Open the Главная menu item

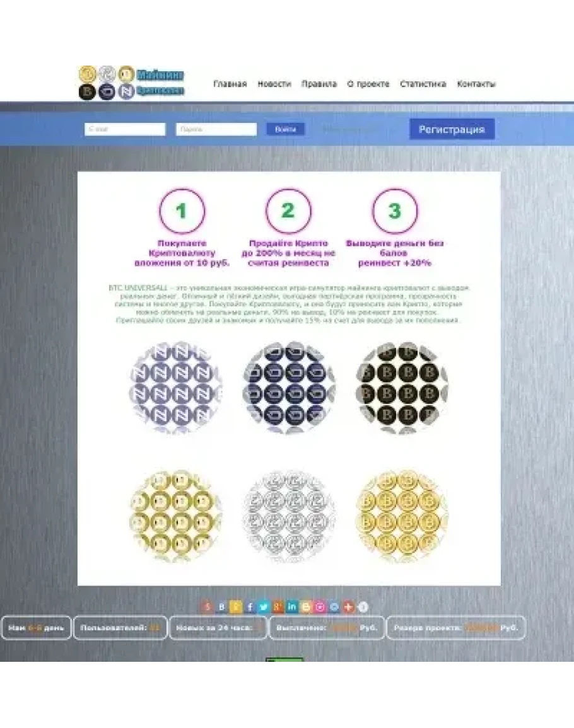pos(230,84)
